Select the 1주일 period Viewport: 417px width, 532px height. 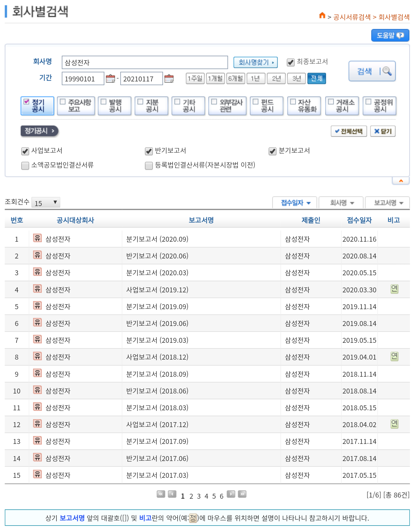point(195,79)
